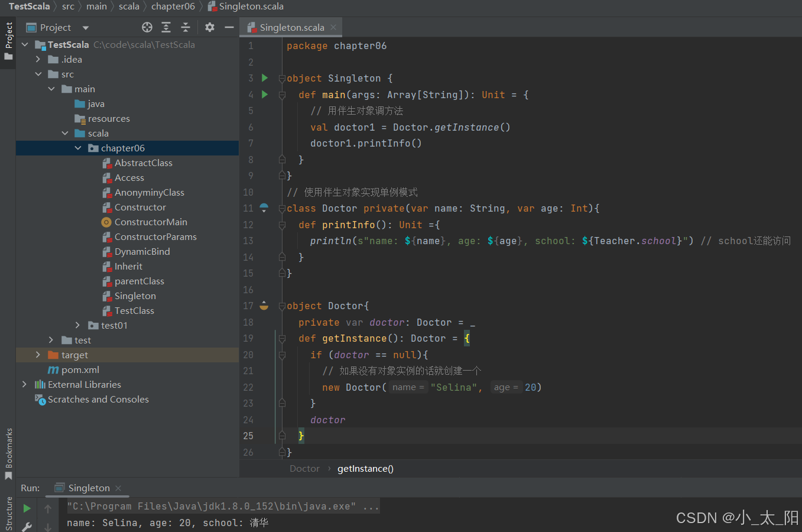Open Project panel settings gear
Viewport: 802px width, 532px height.
click(x=210, y=27)
